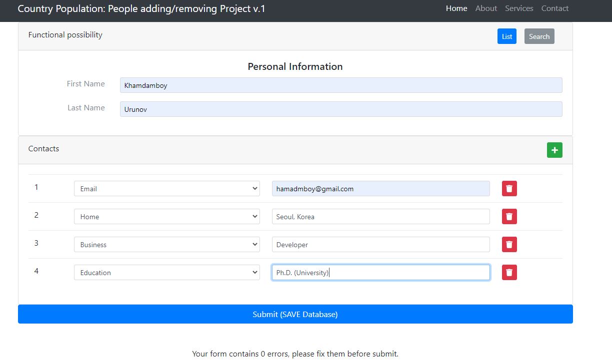The width and height of the screenshot is (612, 364).
Task: Focus the Last Name field
Action: point(341,109)
